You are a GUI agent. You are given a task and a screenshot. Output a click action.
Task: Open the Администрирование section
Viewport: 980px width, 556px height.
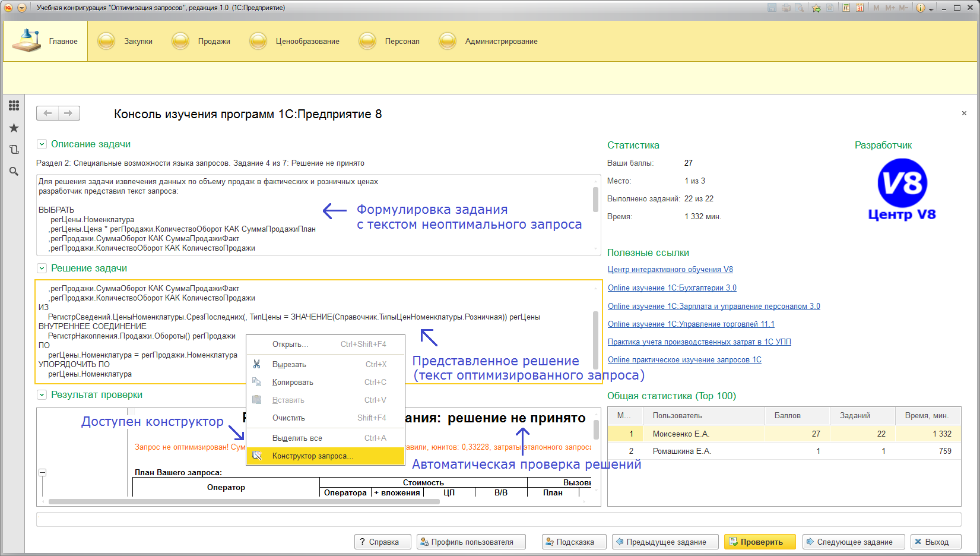coord(489,41)
